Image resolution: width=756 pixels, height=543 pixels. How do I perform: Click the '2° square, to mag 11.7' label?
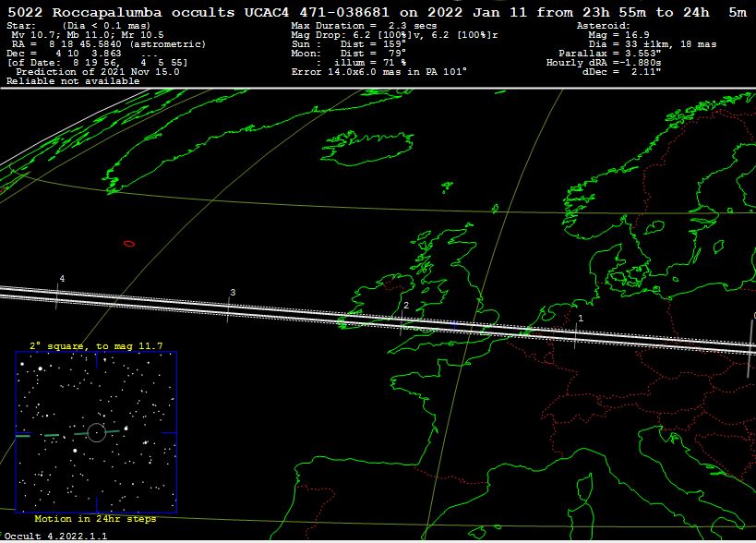[96, 346]
